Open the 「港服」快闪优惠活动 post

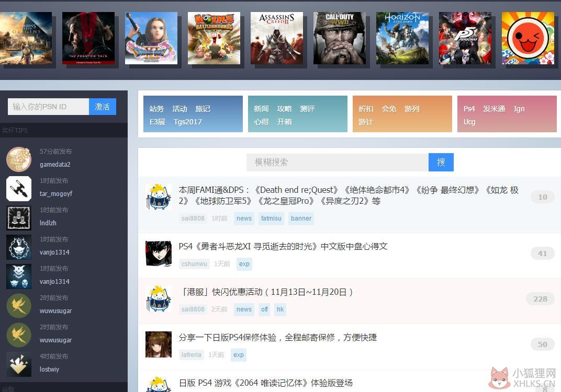pyautogui.click(x=266, y=292)
